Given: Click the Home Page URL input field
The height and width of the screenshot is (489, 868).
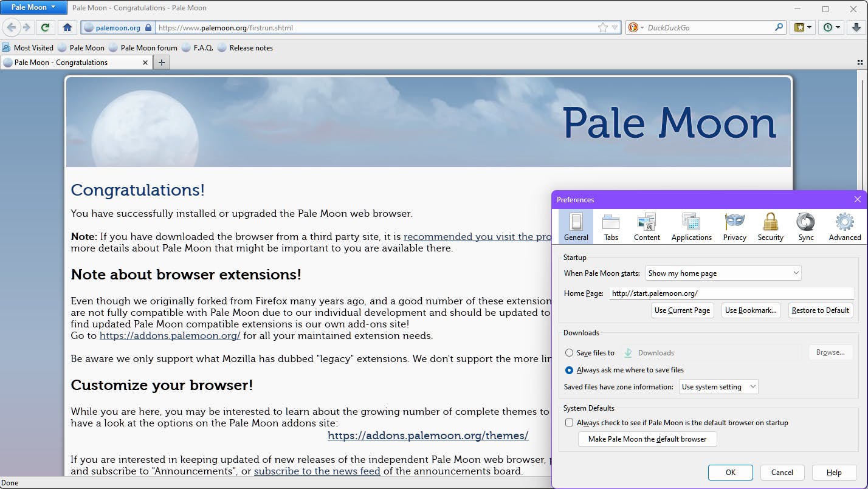Looking at the screenshot, I should (x=729, y=293).
